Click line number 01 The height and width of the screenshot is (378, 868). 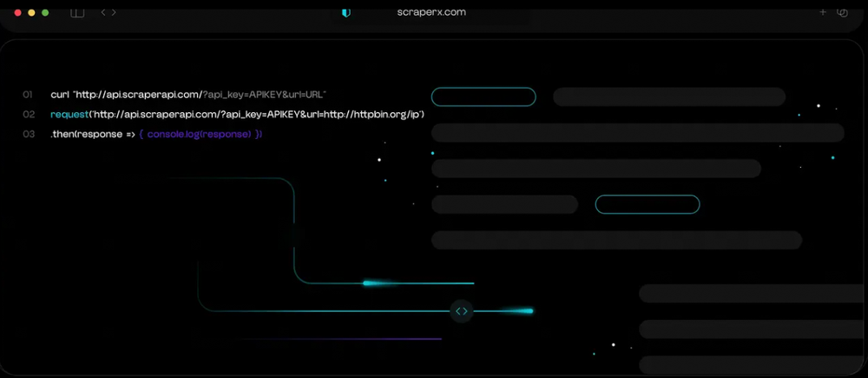[x=28, y=95]
